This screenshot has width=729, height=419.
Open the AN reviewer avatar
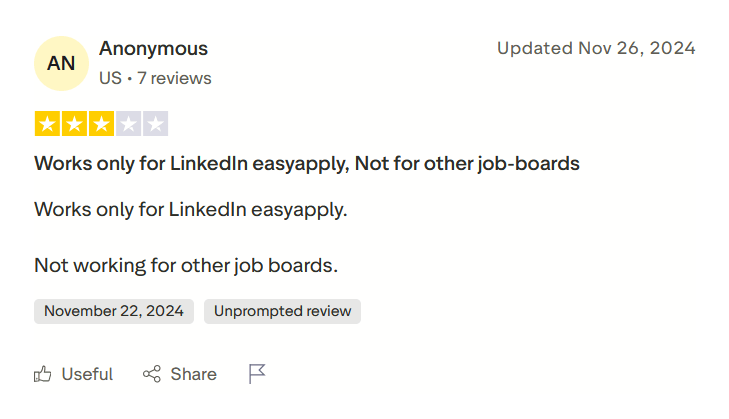(61, 63)
